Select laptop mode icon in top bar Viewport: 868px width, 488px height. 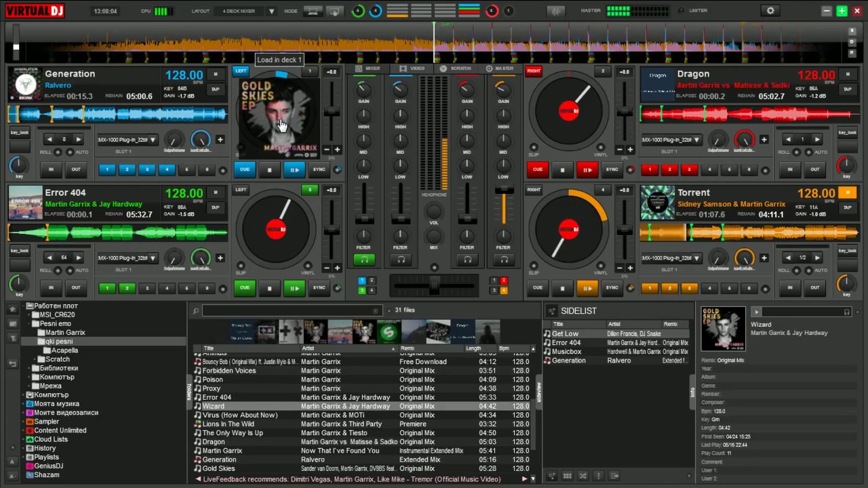pyautogui.click(x=313, y=11)
